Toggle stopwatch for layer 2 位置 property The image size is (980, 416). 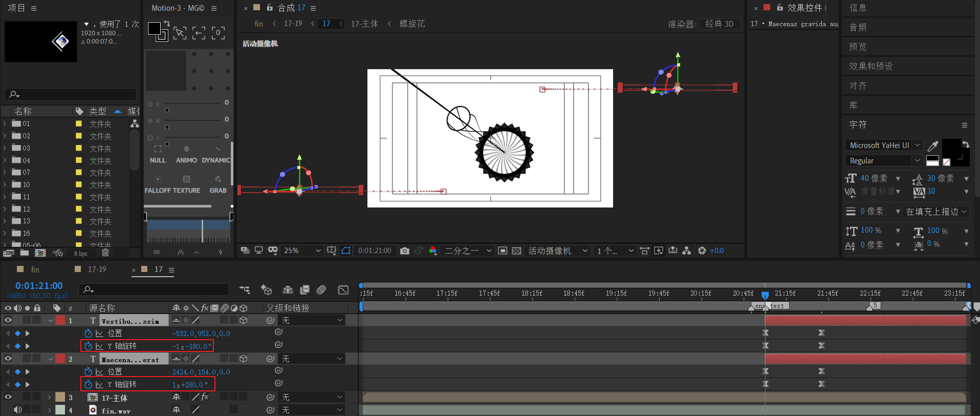click(88, 372)
